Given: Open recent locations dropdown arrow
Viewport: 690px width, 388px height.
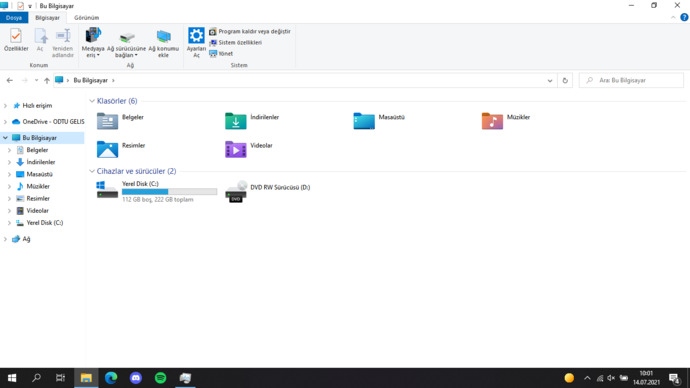Looking at the screenshot, I should pos(36,81).
